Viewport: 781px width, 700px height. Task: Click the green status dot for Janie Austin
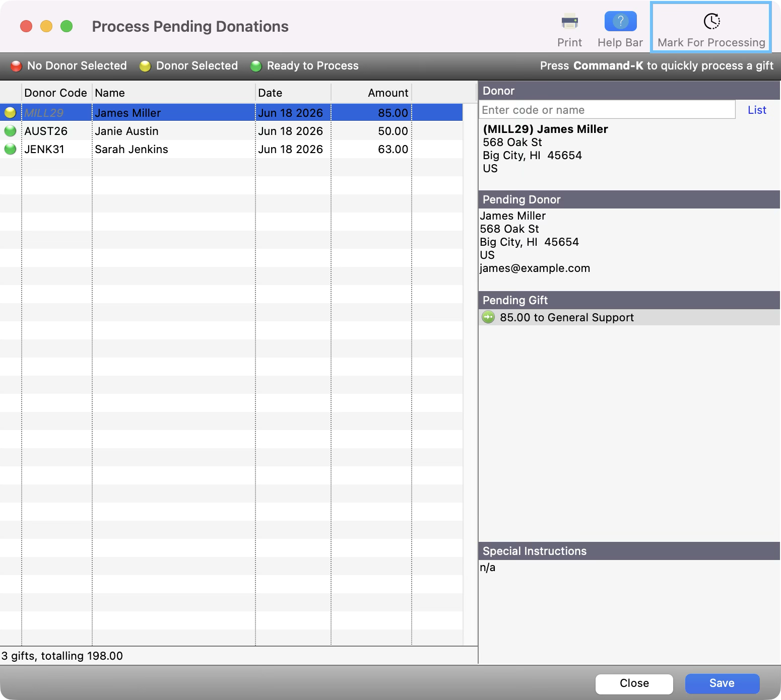click(10, 131)
